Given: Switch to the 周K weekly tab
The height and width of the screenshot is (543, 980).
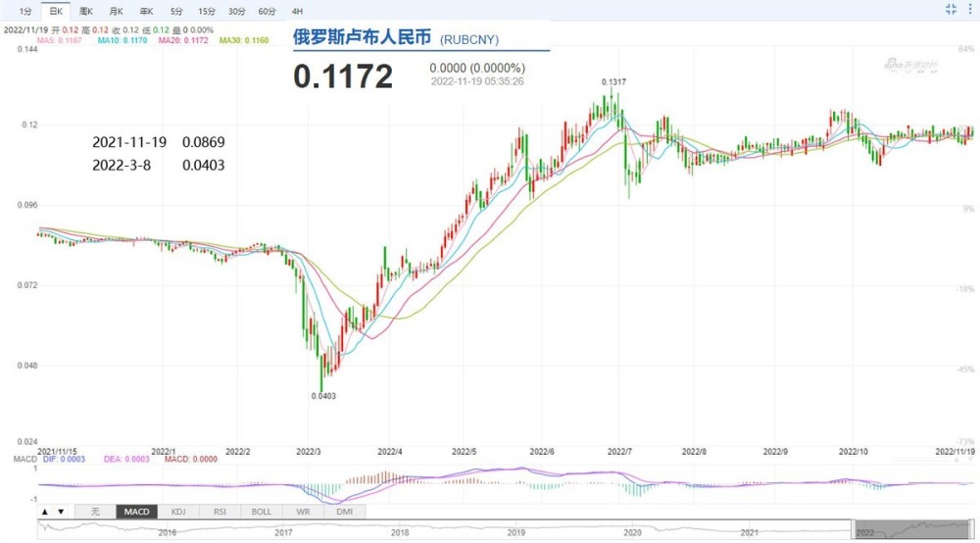Looking at the screenshot, I should (x=85, y=11).
